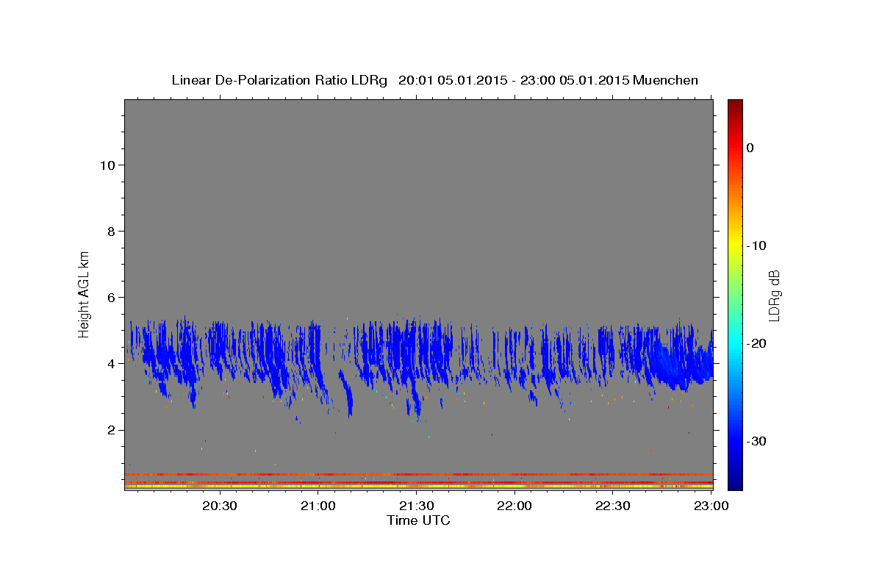Click the 23:00 time tick label
The height and width of the screenshot is (588, 882).
click(711, 506)
